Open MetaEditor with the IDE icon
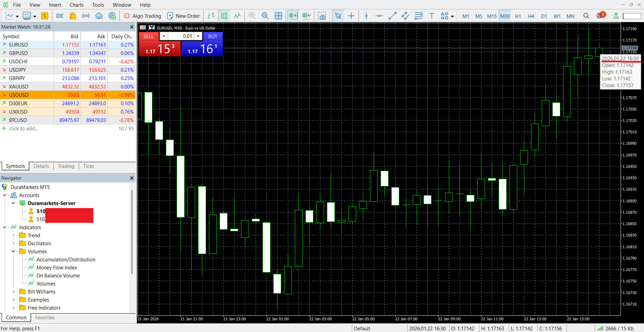The width and height of the screenshot is (644, 332). click(60, 16)
